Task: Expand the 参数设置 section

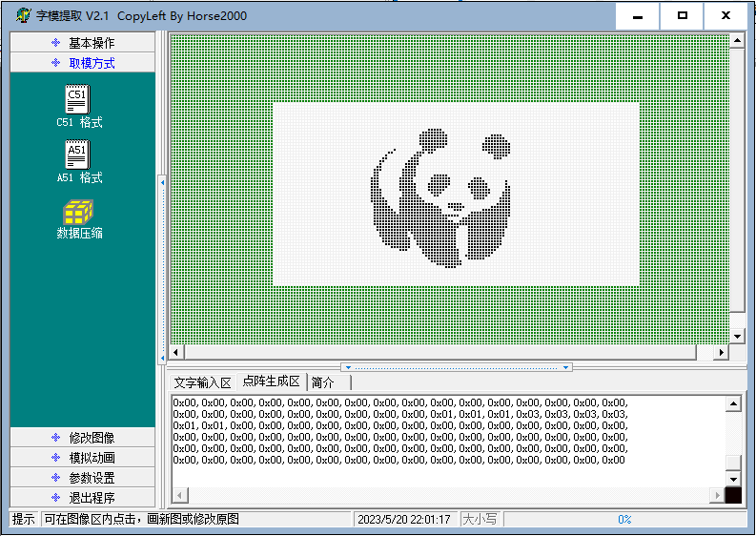Action: 82,478
